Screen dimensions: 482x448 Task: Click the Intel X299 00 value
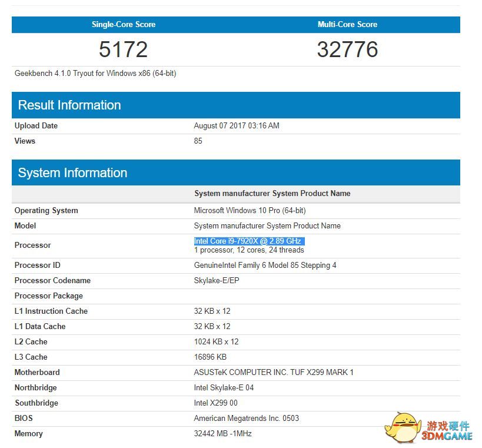pos(216,403)
